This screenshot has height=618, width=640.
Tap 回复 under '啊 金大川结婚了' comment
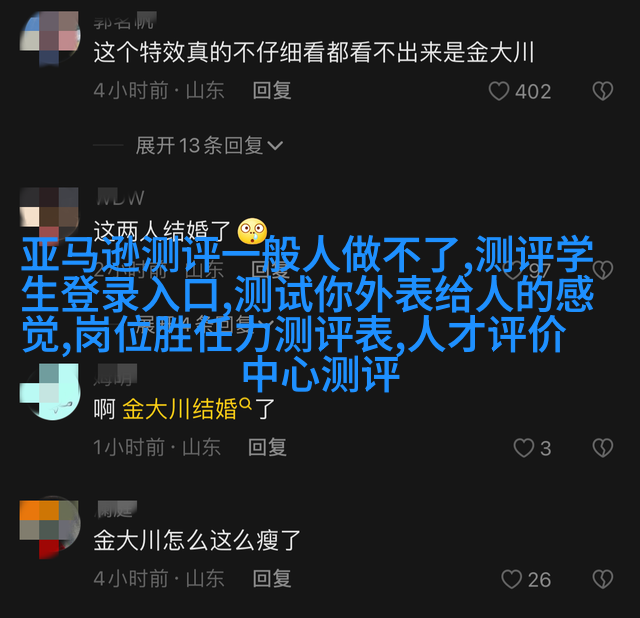coord(267,447)
